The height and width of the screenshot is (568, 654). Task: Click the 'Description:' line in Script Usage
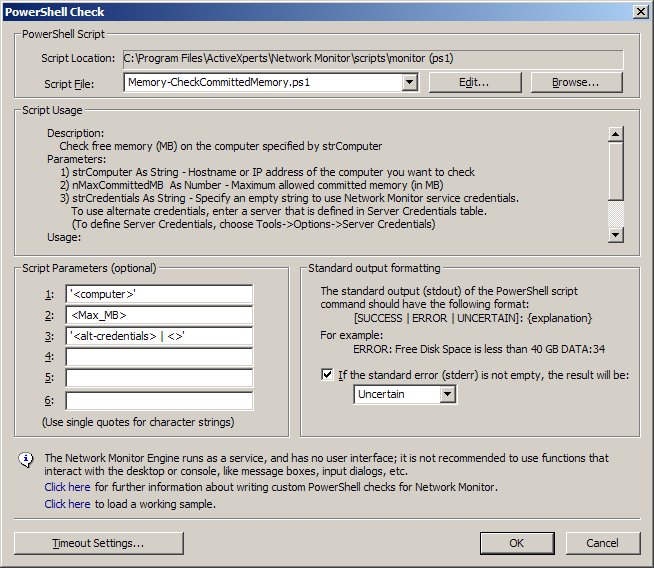(75, 133)
